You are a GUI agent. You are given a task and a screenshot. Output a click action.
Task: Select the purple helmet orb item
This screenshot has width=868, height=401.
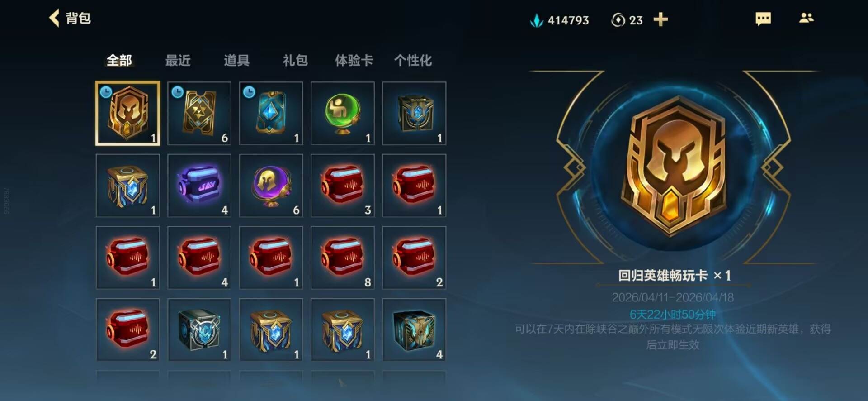[271, 186]
